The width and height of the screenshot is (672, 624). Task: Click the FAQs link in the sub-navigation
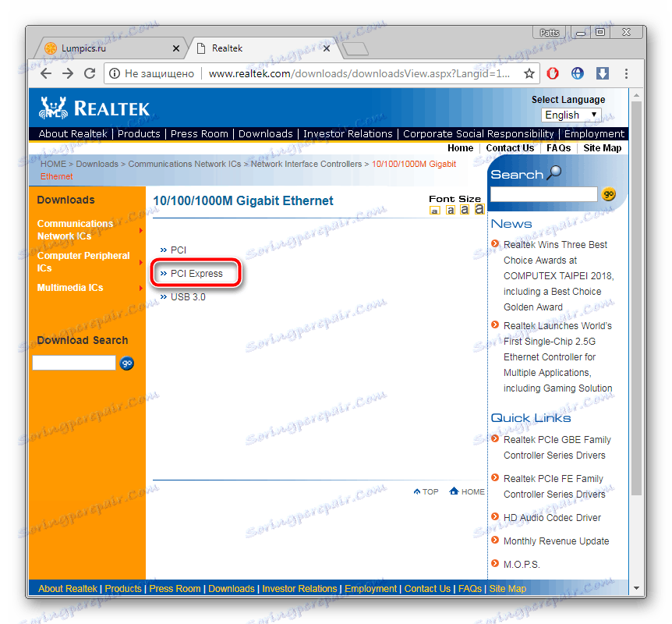point(558,148)
